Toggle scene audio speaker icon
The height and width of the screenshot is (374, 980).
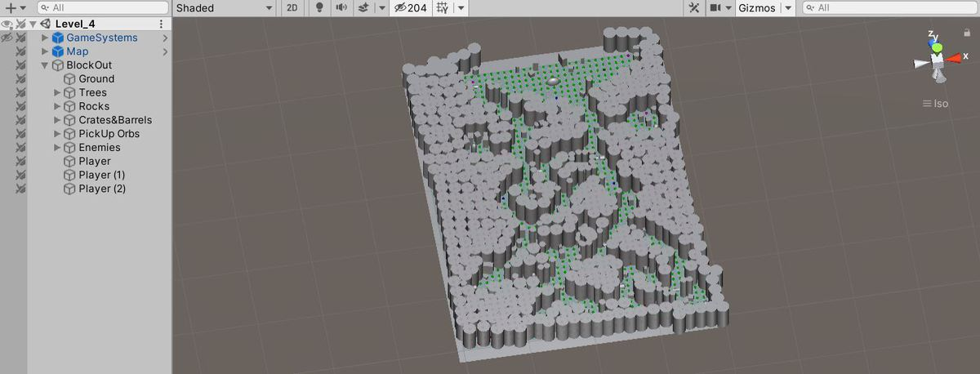point(341,7)
